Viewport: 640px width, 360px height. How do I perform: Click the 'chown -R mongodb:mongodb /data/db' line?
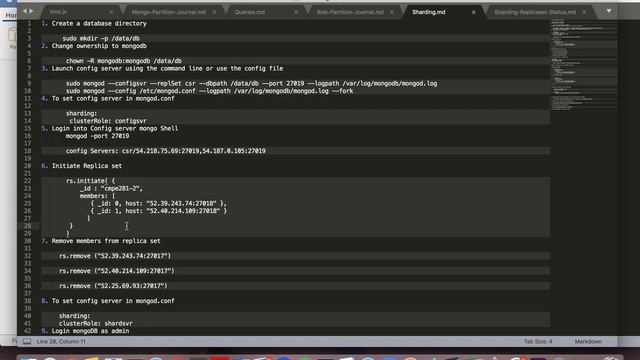124,61
